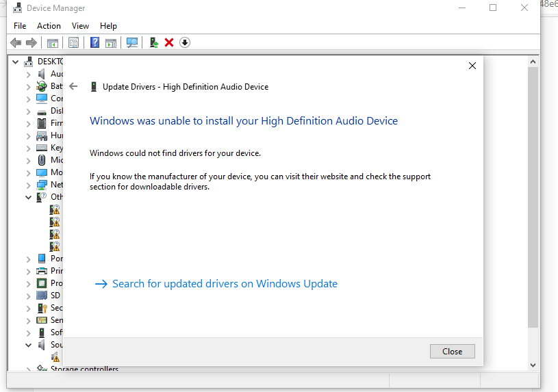The width and height of the screenshot is (558, 392).
Task: Click the Security devices key icon
Action: coord(42,308)
